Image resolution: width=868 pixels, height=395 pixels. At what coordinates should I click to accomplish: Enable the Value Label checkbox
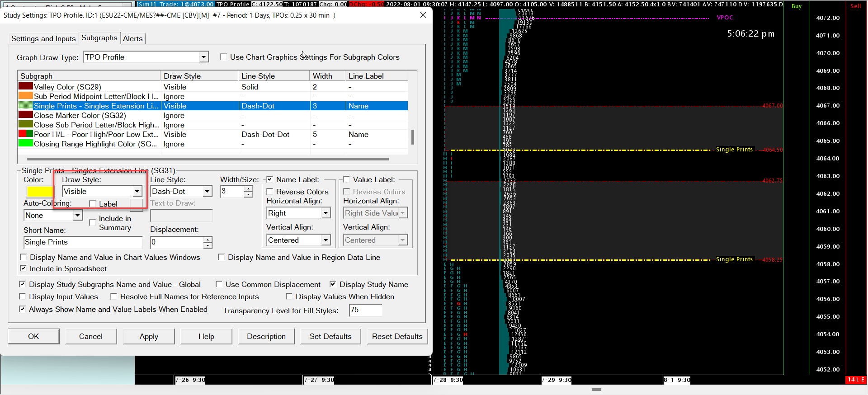pos(347,179)
